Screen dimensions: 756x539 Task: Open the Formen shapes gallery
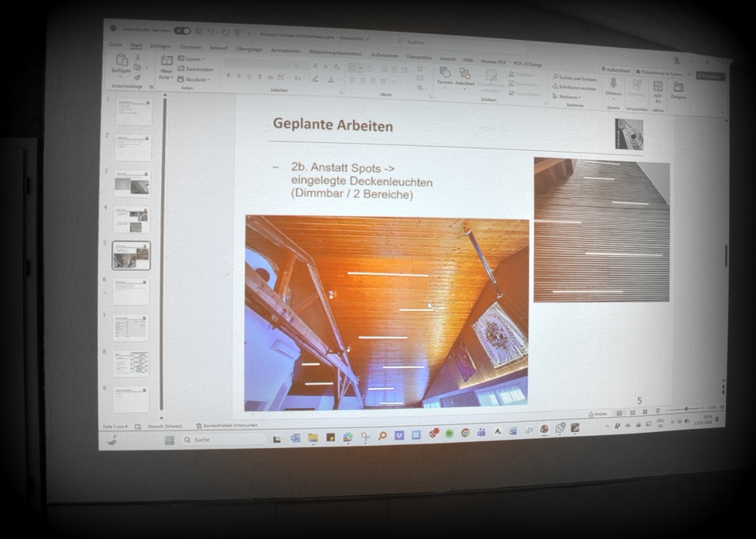[x=445, y=75]
